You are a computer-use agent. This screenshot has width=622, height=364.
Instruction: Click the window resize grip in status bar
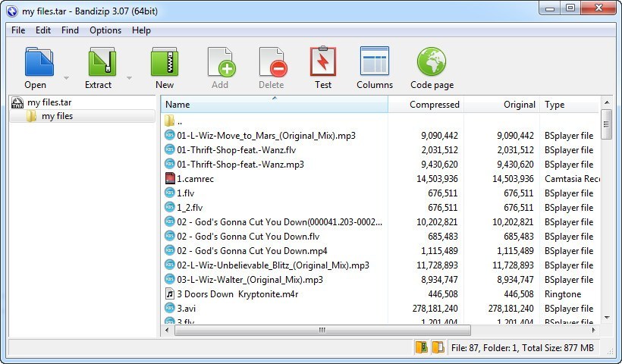610,350
